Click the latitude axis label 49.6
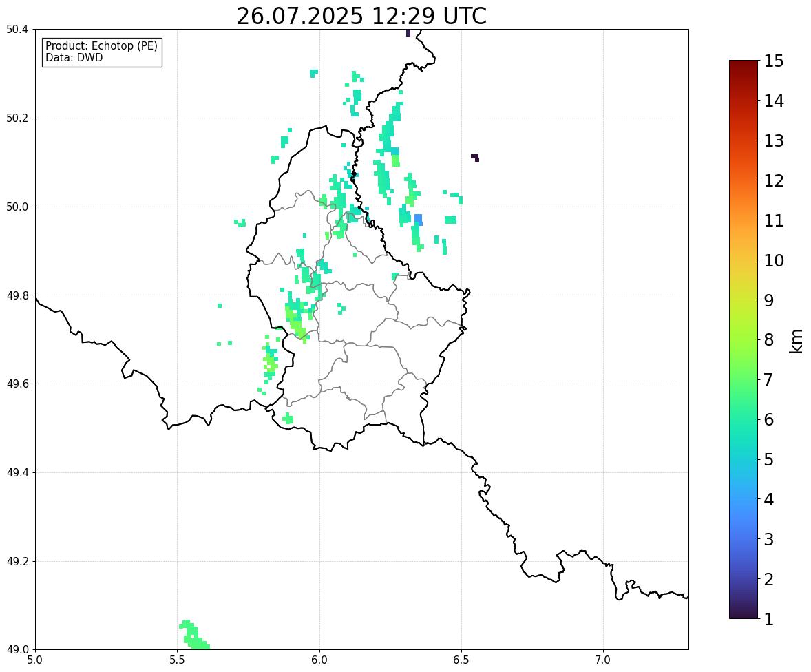Screen dimensions: 811x672 (17, 384)
